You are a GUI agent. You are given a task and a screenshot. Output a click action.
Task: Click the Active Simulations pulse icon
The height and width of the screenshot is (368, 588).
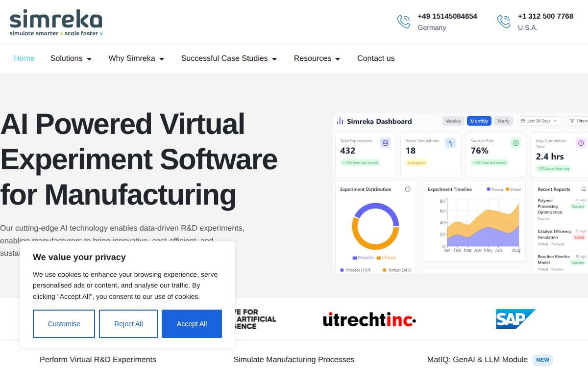[x=450, y=143]
